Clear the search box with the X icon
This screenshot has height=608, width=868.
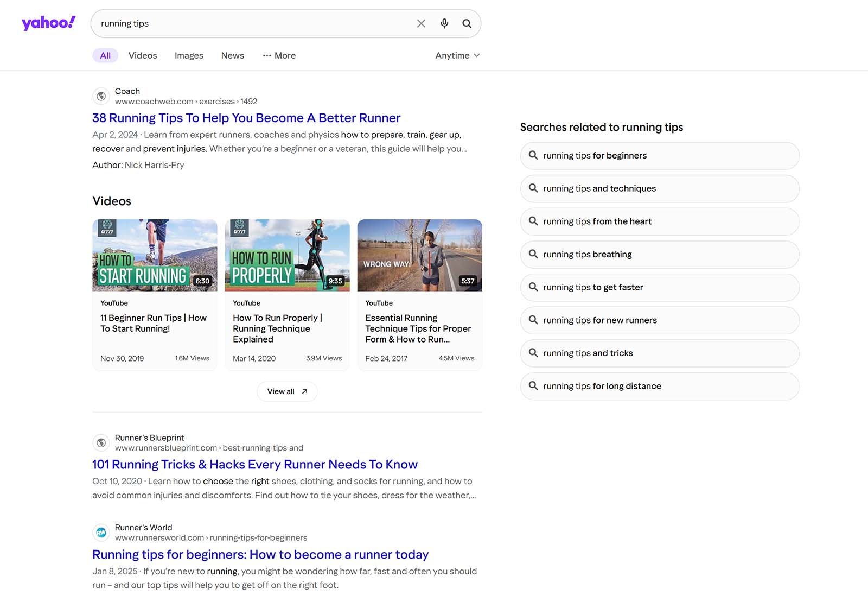click(x=421, y=23)
